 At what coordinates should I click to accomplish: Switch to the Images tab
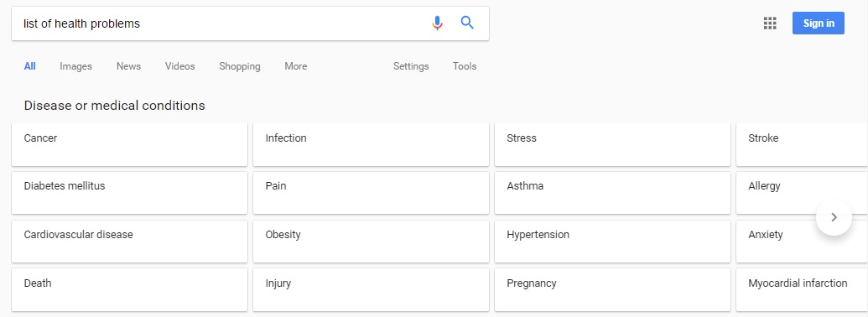tap(75, 66)
